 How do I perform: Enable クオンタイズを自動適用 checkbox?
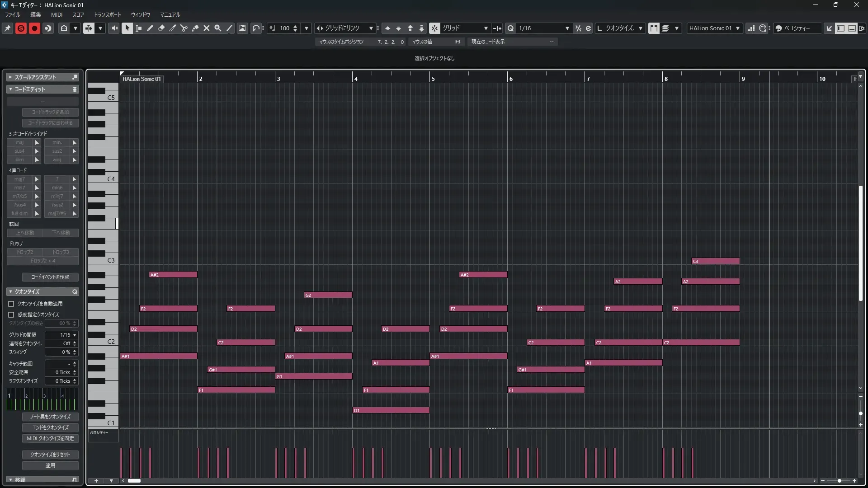11,304
